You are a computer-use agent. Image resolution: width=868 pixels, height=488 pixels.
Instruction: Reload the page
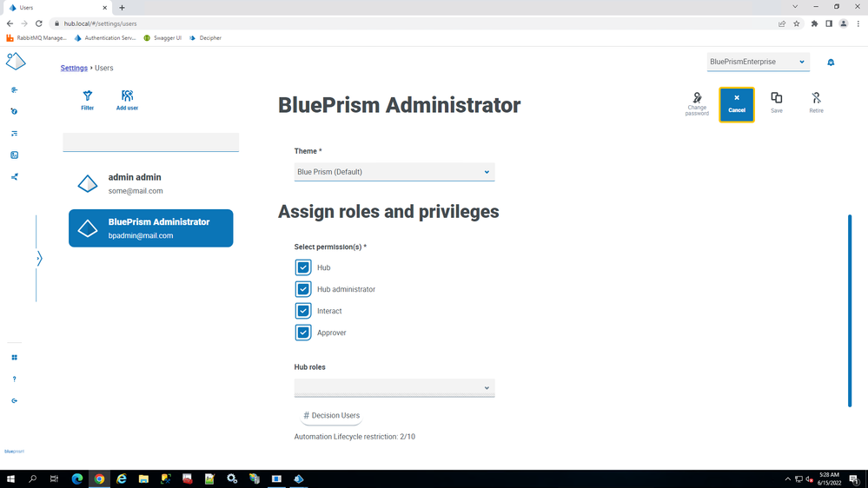coord(39,23)
